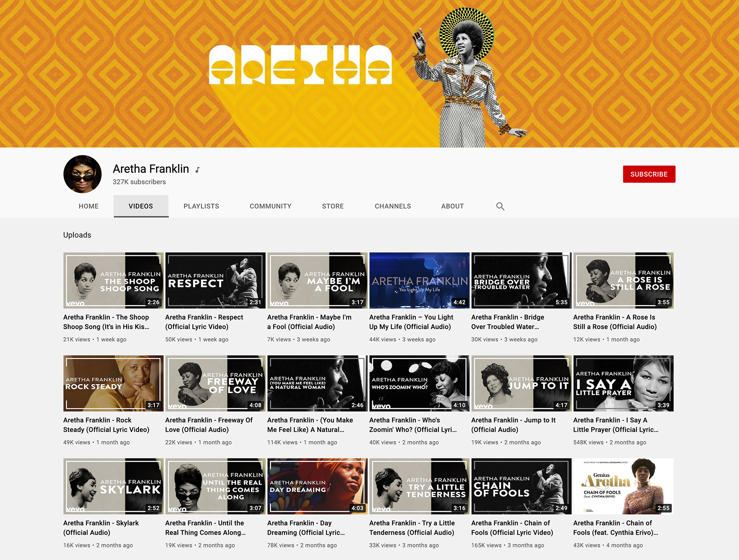Open Who's Zoomin' Who thumbnail
739x560 pixels.
[419, 383]
